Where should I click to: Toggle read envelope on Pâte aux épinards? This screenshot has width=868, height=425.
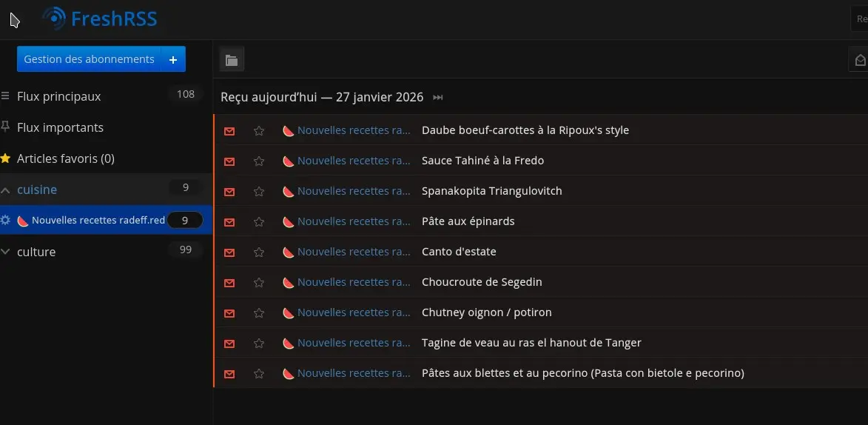pos(229,221)
